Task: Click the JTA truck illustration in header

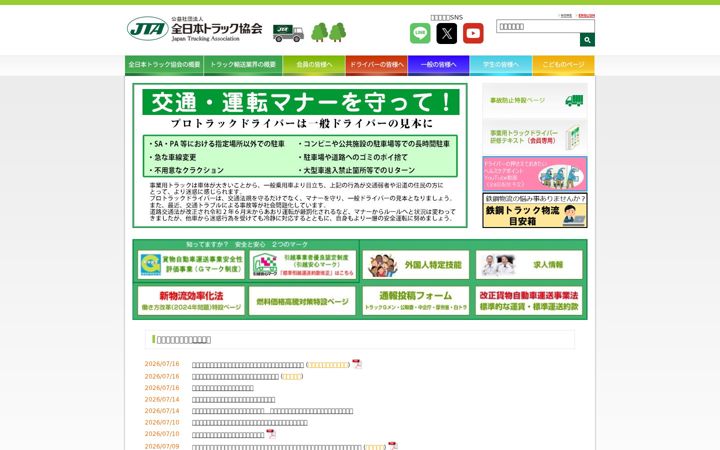Action: 288,33
